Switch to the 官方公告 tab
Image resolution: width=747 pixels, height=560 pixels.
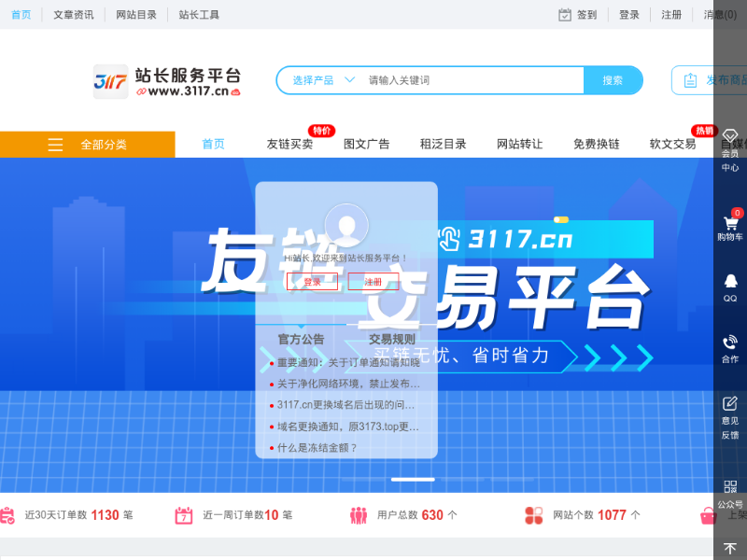click(301, 339)
